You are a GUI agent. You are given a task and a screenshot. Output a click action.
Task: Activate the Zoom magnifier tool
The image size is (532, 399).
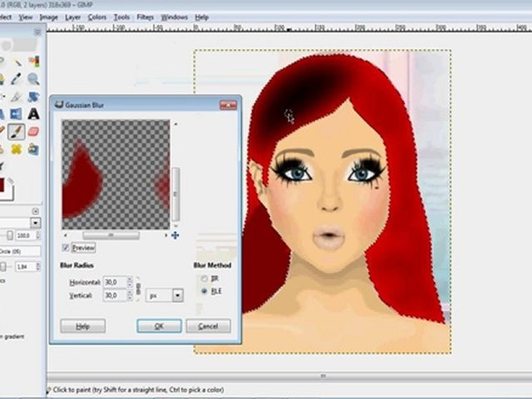coord(34,79)
